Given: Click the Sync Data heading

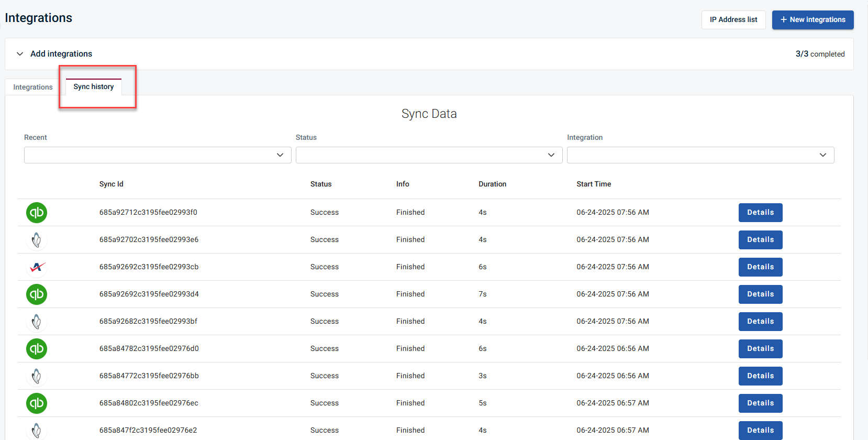Looking at the screenshot, I should 429,114.
